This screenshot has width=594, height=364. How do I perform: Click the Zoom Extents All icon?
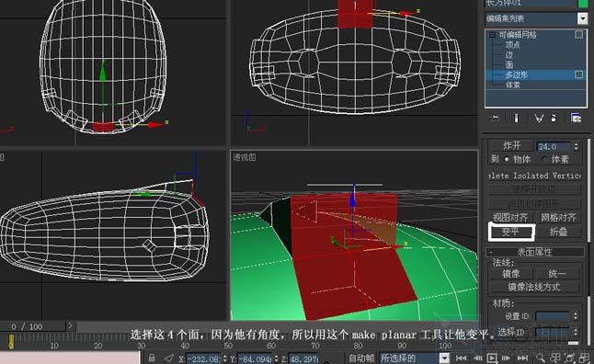(x=584, y=358)
